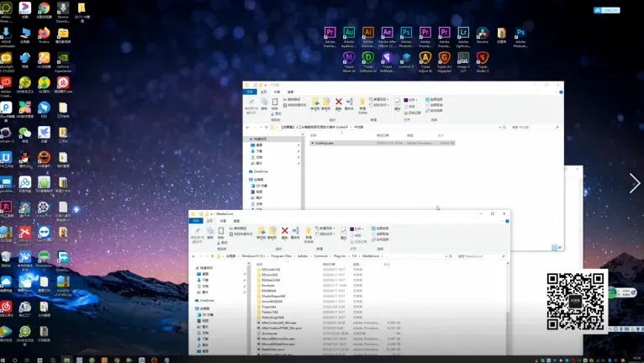The height and width of the screenshot is (363, 644).
Task: Select Topaz ReMask desktop icon
Action: click(x=387, y=61)
